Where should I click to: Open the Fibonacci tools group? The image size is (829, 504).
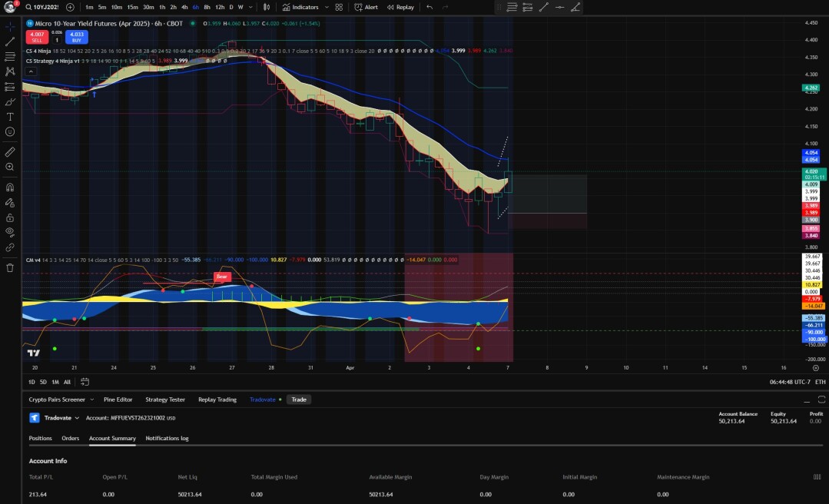point(10,56)
